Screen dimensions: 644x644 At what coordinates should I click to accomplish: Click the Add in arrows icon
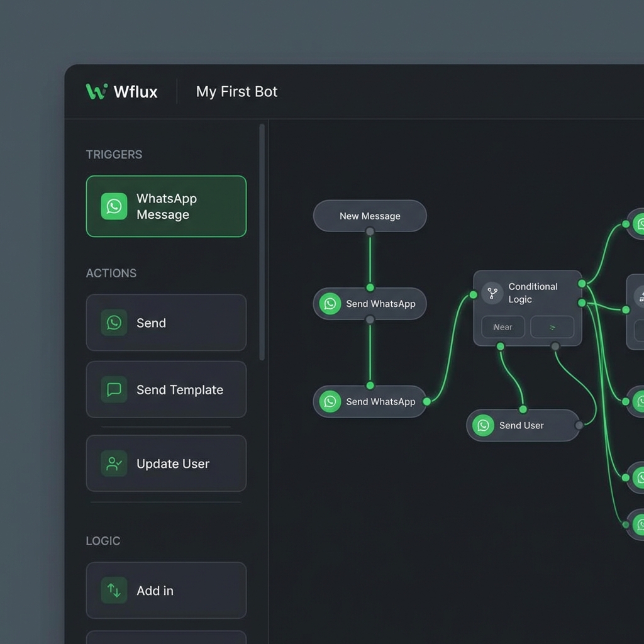[x=114, y=591]
